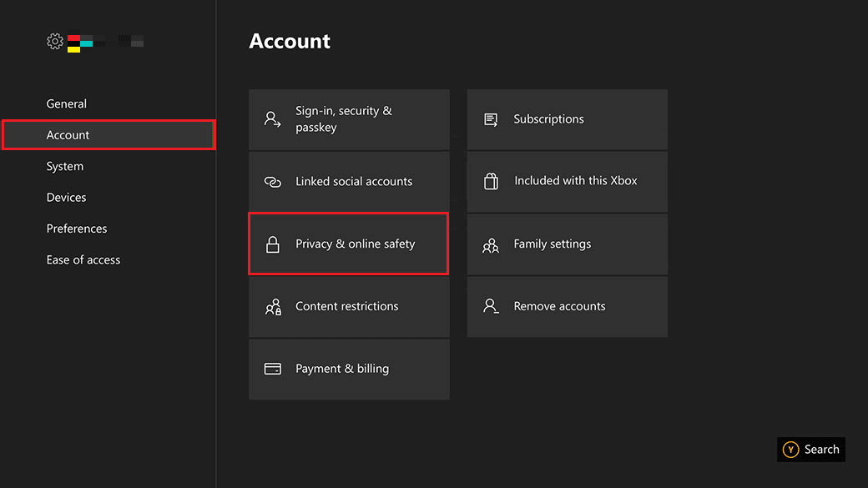
Task: Open the Preferences settings category
Action: 77,229
